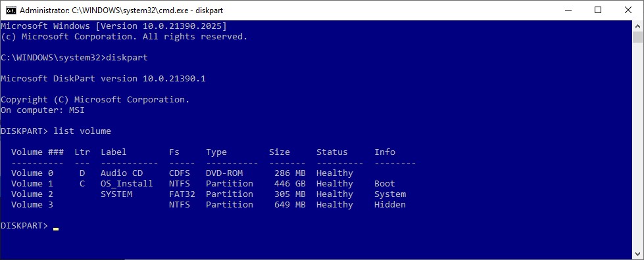Image resolution: width=644 pixels, height=260 pixels.
Task: Click the 'Label' column header
Action: pyautogui.click(x=114, y=152)
